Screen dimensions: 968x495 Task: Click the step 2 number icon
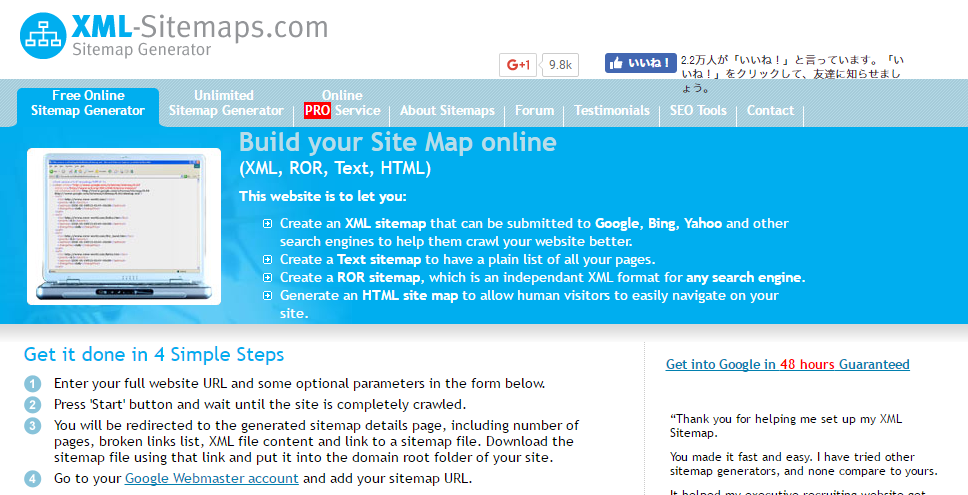[x=33, y=405]
